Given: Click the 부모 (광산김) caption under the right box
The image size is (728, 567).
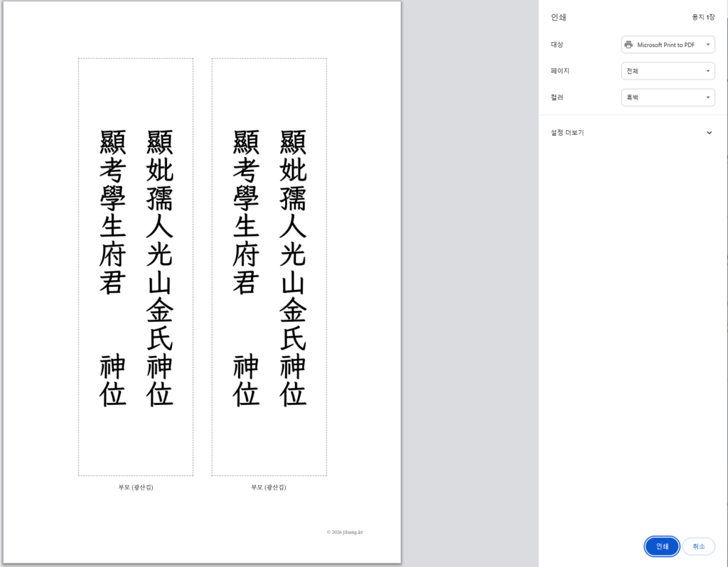Looking at the screenshot, I should [x=269, y=487].
